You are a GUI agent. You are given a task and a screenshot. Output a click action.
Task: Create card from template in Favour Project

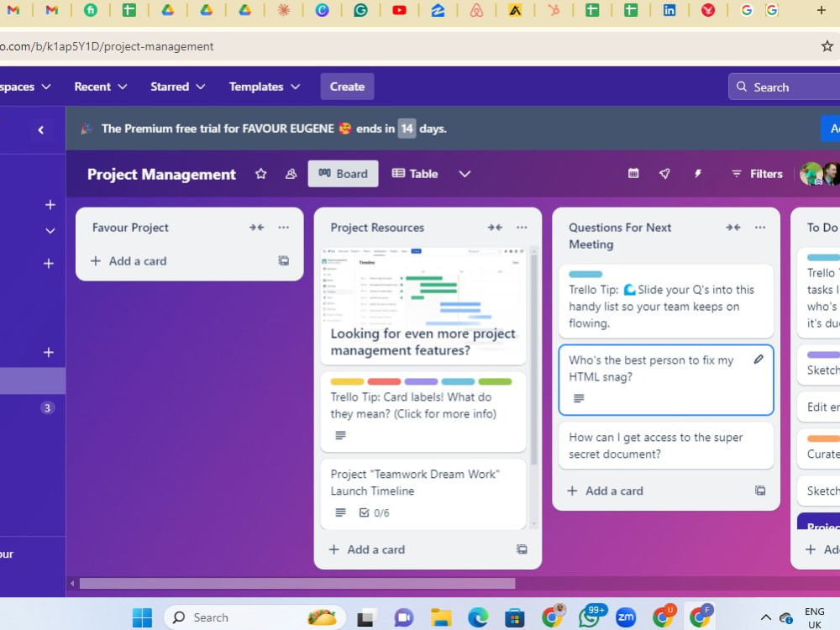[283, 261]
